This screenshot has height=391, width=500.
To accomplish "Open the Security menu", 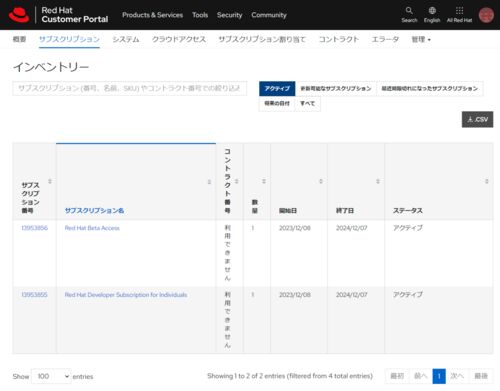I will [229, 15].
